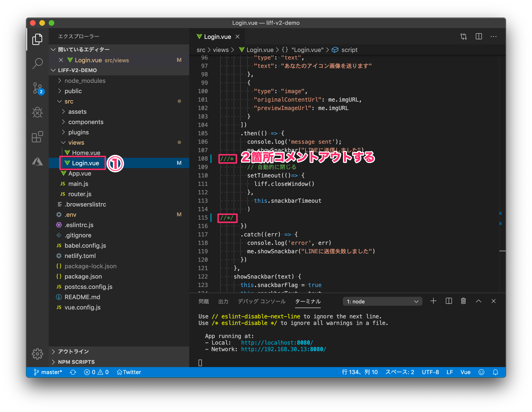
Task: Change indentation from spaces: 2
Action: (399, 372)
